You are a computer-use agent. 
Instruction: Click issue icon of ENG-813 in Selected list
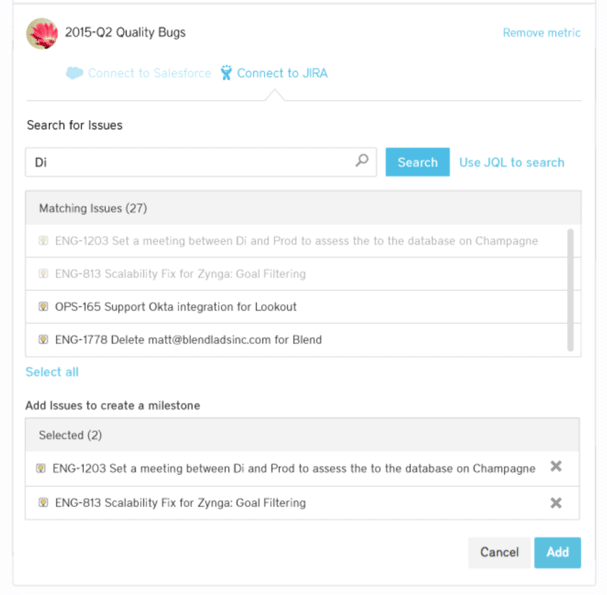click(x=41, y=502)
